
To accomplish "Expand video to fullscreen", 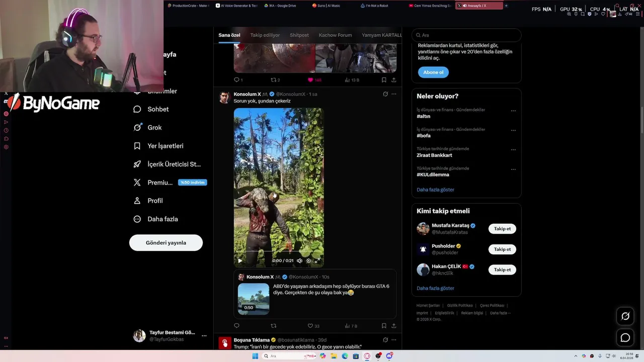I will (x=317, y=260).
